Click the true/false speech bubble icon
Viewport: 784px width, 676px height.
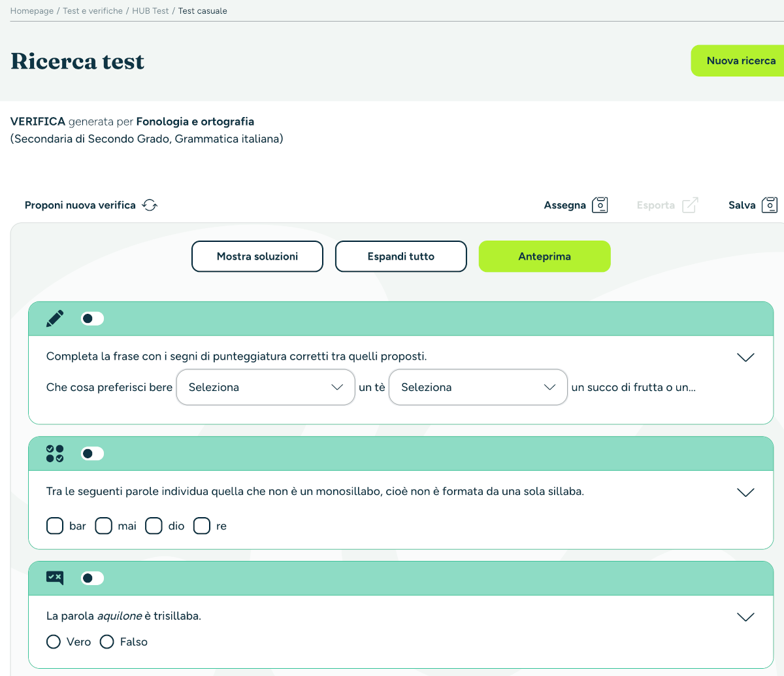pos(55,578)
